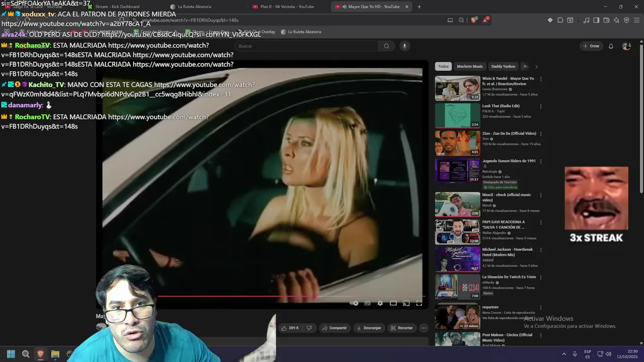The image size is (644, 362).
Task: Click the Recortar button
Action: [x=401, y=328]
